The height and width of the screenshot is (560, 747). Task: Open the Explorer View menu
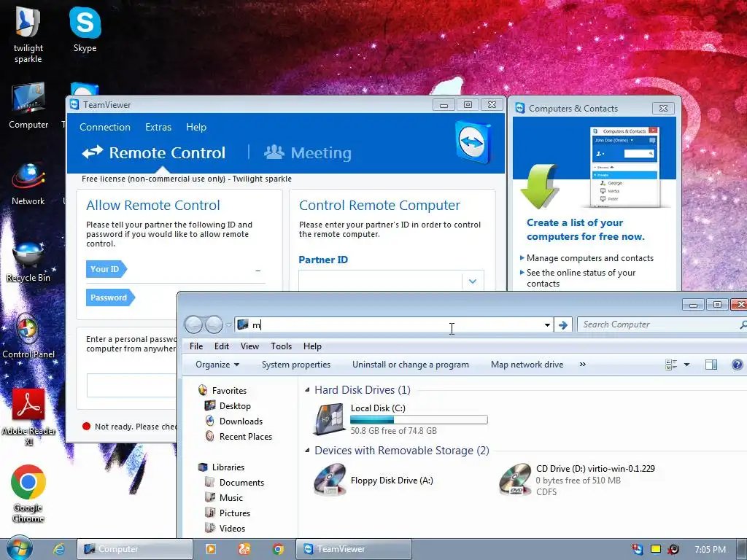click(x=249, y=346)
